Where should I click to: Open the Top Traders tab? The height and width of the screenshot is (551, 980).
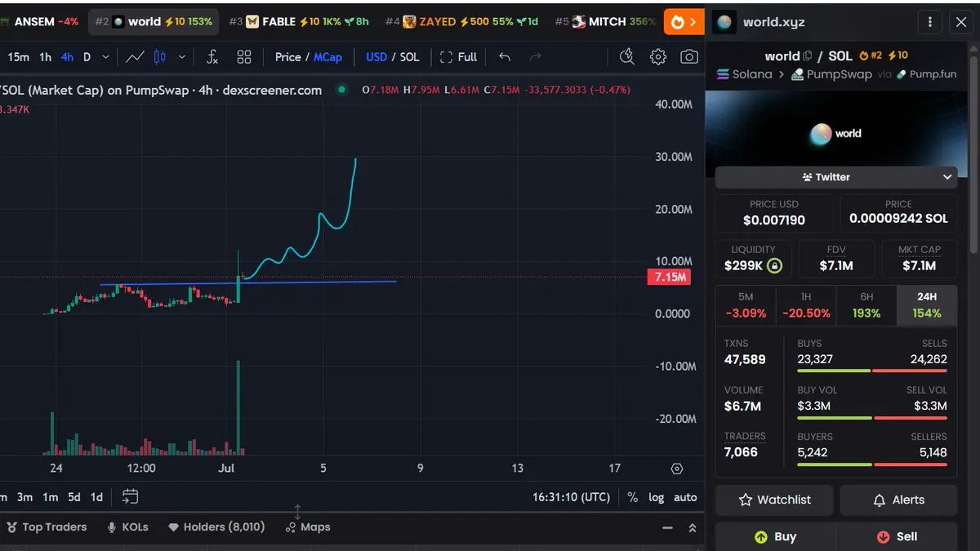(x=47, y=527)
